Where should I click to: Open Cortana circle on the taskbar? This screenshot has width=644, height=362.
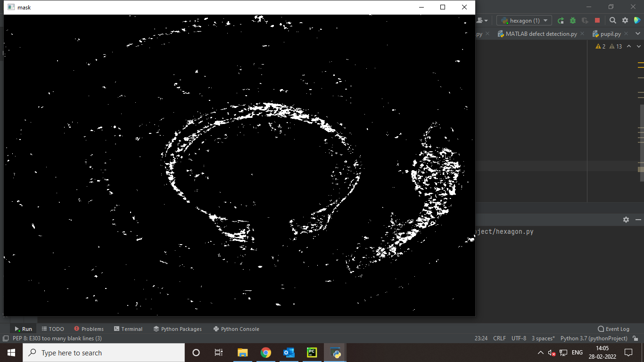196,353
